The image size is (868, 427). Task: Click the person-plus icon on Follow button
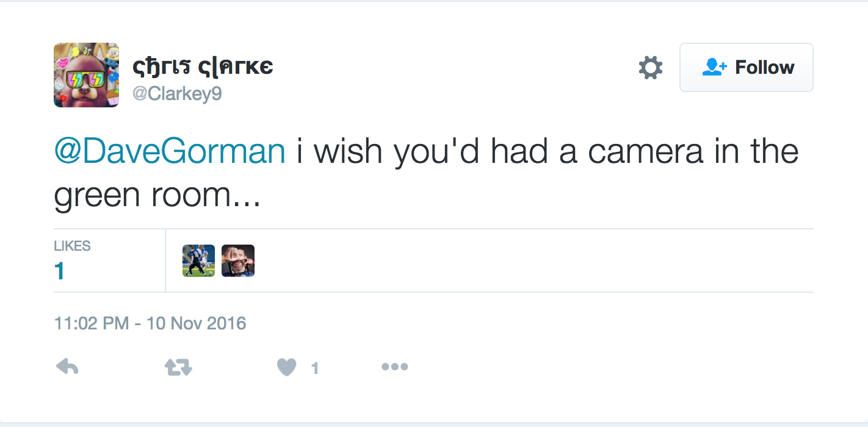[x=714, y=67]
